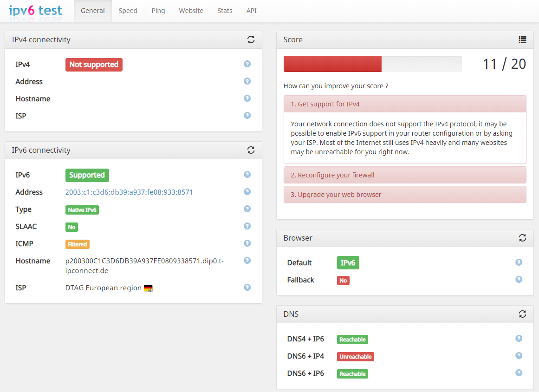Click the DNS4 + IP6 Reachable badge
539x392 pixels.
[352, 340]
